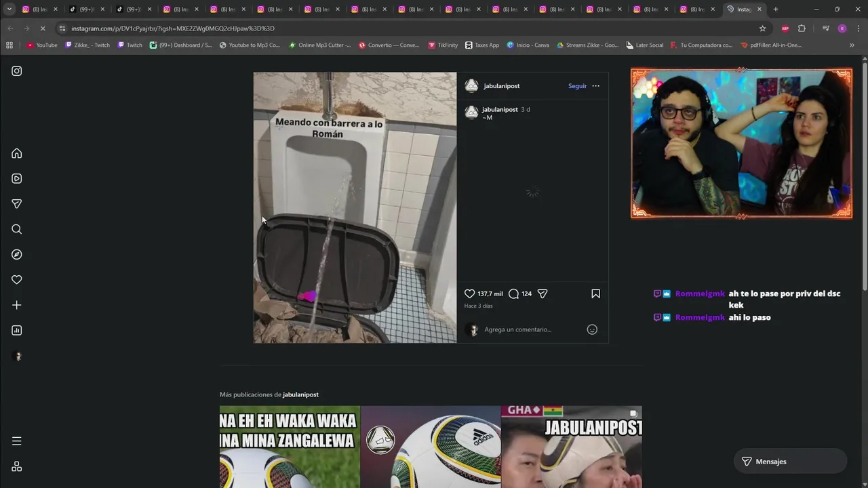Screen dimensions: 868x488
Task: Open the JABULANIPOST Ghana video thumbnail
Action: [x=572, y=447]
